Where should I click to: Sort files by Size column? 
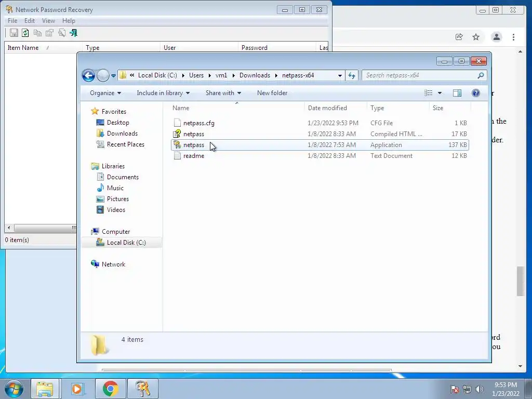[x=450, y=108]
